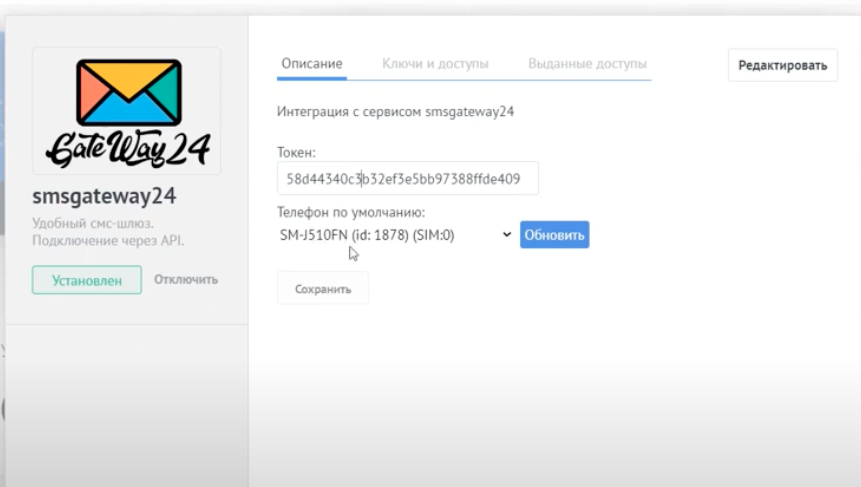
Task: Click the blue Обновить button
Action: [555, 235]
